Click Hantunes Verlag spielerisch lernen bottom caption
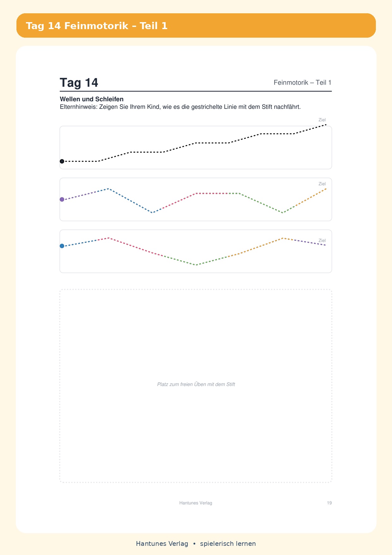 tap(196, 544)
